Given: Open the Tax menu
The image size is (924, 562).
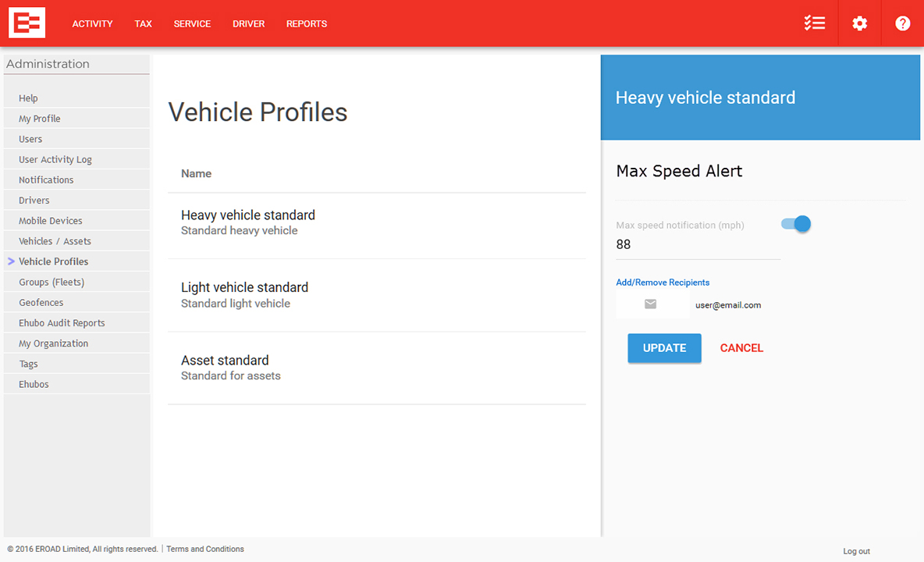Looking at the screenshot, I should (143, 24).
